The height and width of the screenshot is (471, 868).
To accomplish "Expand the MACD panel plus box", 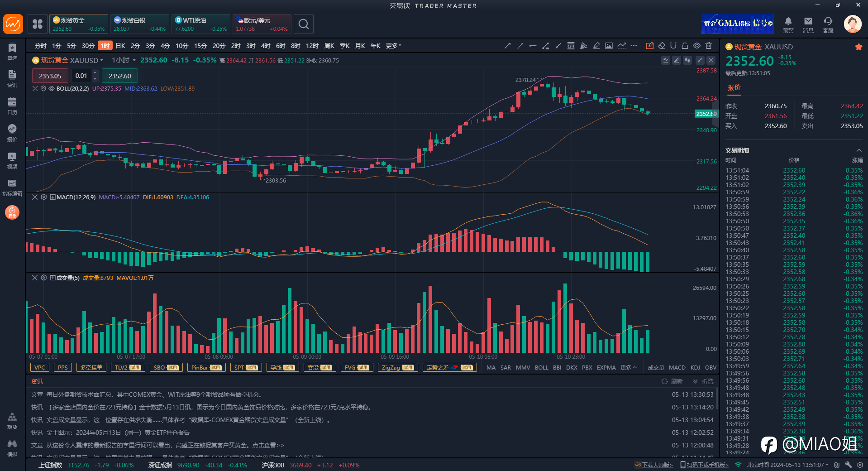I will pyautogui.click(x=52, y=197).
